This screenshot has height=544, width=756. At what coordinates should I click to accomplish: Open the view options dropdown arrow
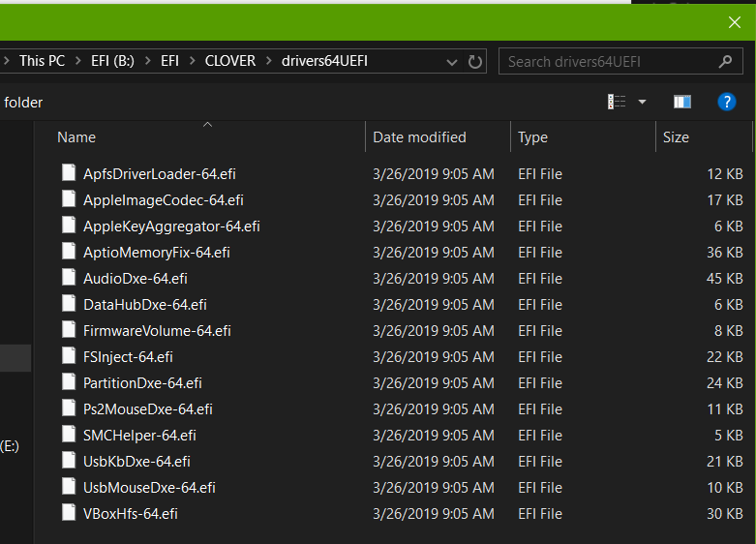coord(642,102)
